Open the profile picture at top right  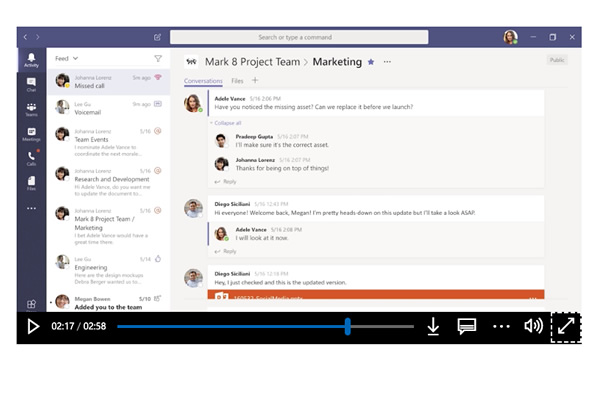(510, 37)
